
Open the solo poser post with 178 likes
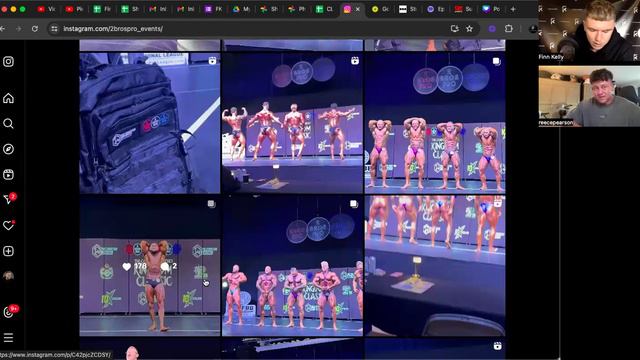point(150,266)
